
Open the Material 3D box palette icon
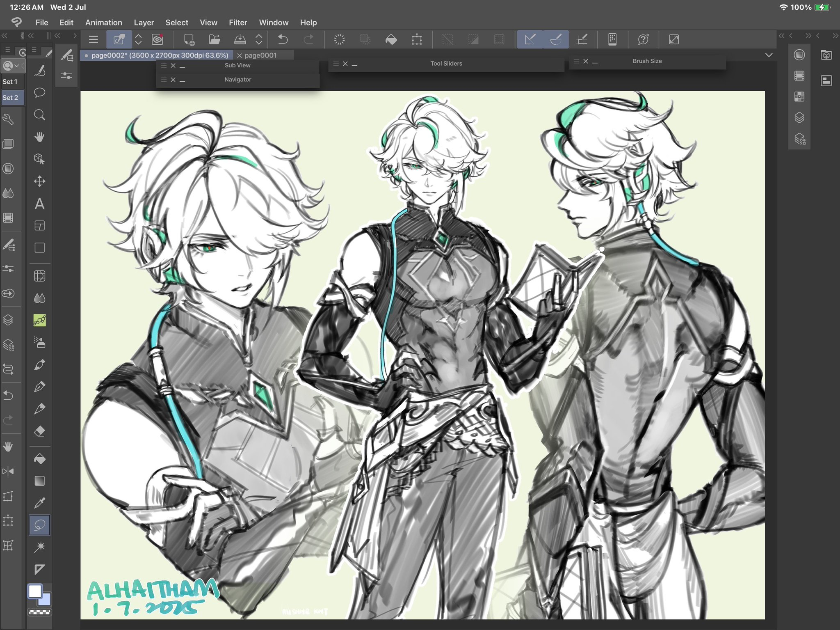point(826,55)
